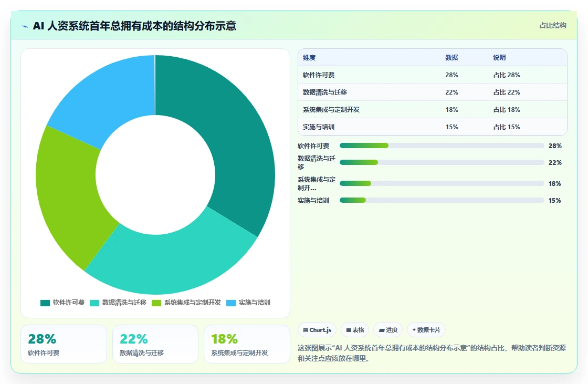Select the 软件许可费 table row name
Image resolution: width=588 pixels, height=384 pixels.
pos(319,75)
